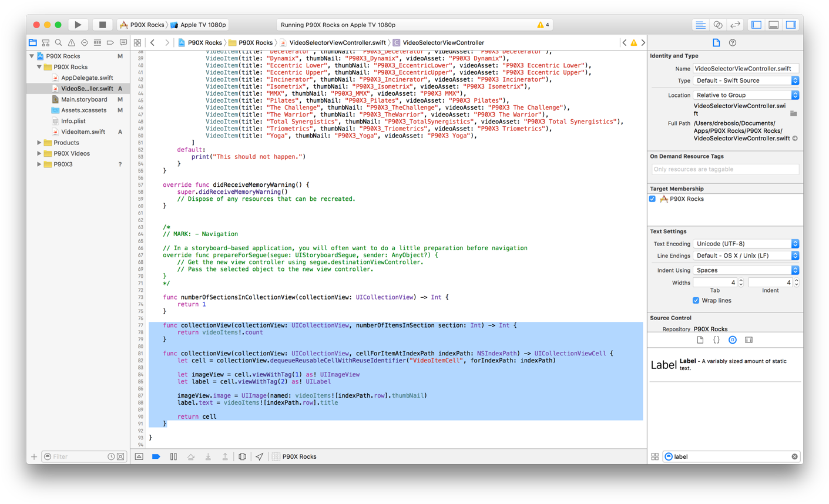Increase the Tab width stepper
829x504 pixels.
click(741, 280)
